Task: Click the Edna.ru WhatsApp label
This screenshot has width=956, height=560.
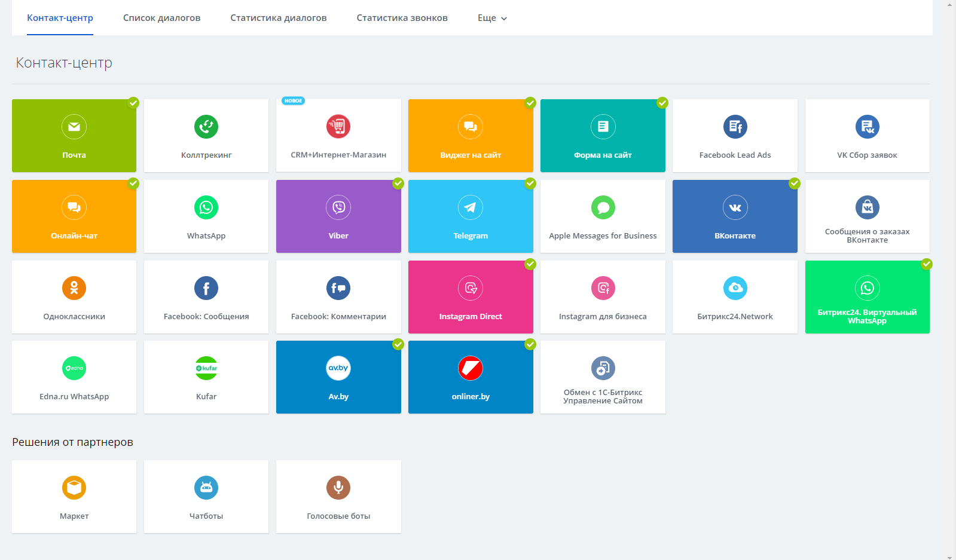Action: tap(74, 397)
